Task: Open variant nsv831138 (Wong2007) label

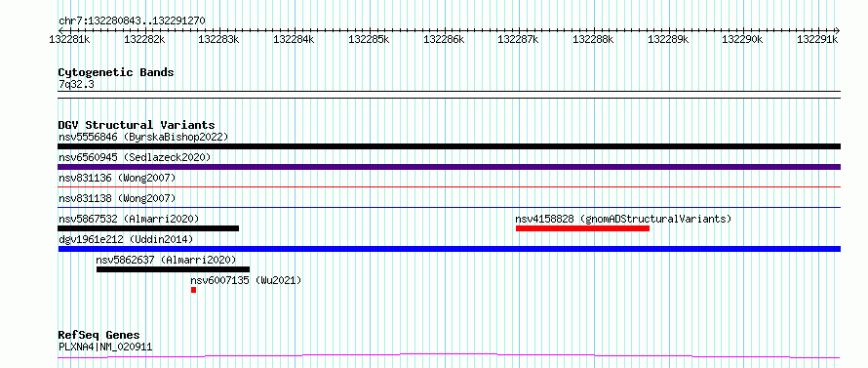Action: (x=117, y=198)
